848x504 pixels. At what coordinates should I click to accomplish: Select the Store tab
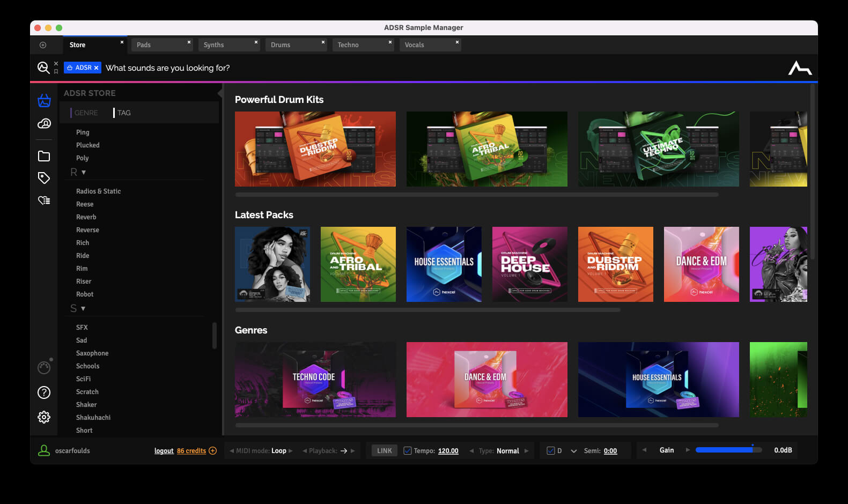point(95,45)
